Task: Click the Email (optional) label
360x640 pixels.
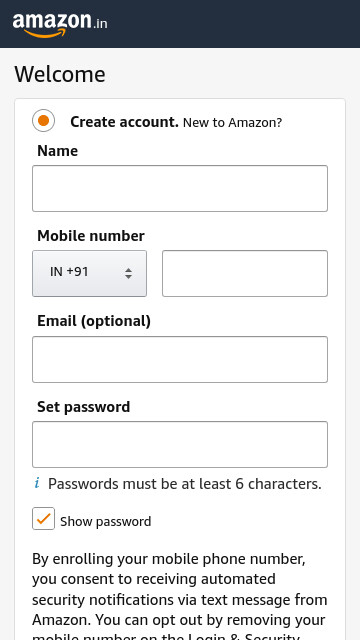Action: pos(94,322)
